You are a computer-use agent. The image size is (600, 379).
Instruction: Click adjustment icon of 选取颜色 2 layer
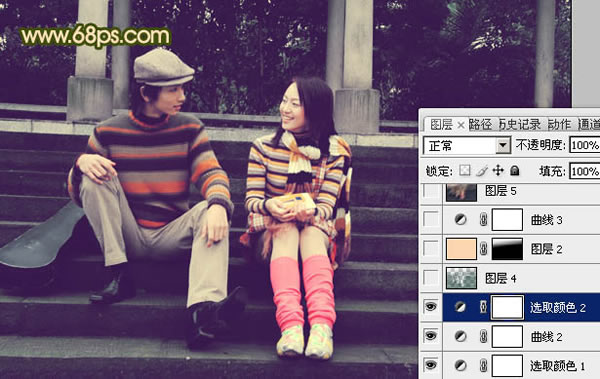tap(461, 307)
